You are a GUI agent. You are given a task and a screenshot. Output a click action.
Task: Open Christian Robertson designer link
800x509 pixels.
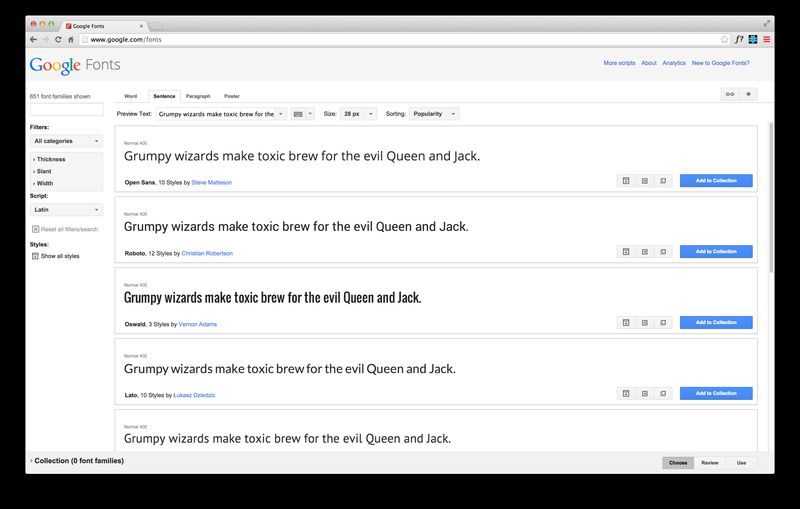207,253
